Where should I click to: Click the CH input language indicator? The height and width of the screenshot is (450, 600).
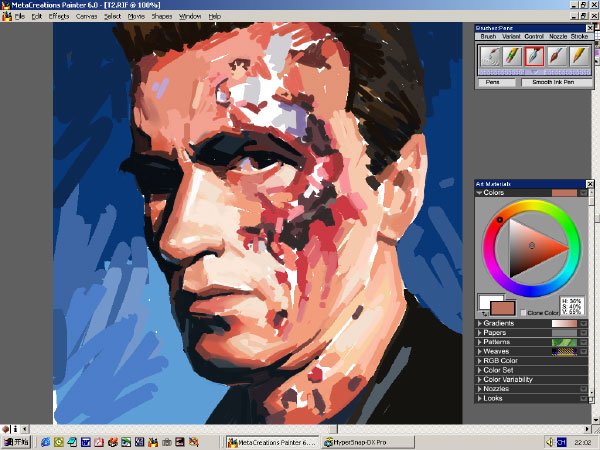point(561,442)
